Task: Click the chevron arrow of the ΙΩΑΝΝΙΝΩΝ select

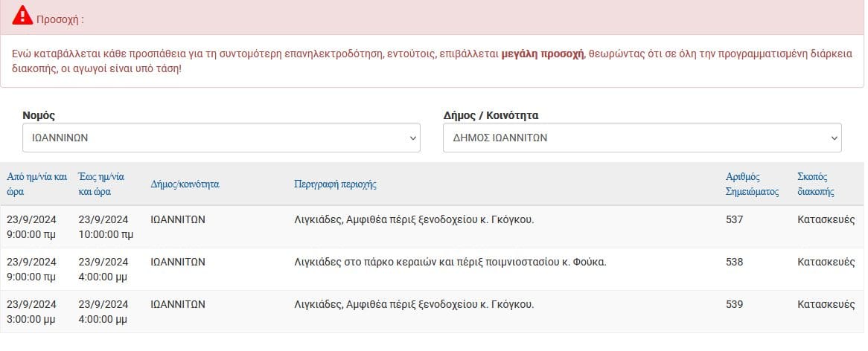Action: [x=412, y=138]
